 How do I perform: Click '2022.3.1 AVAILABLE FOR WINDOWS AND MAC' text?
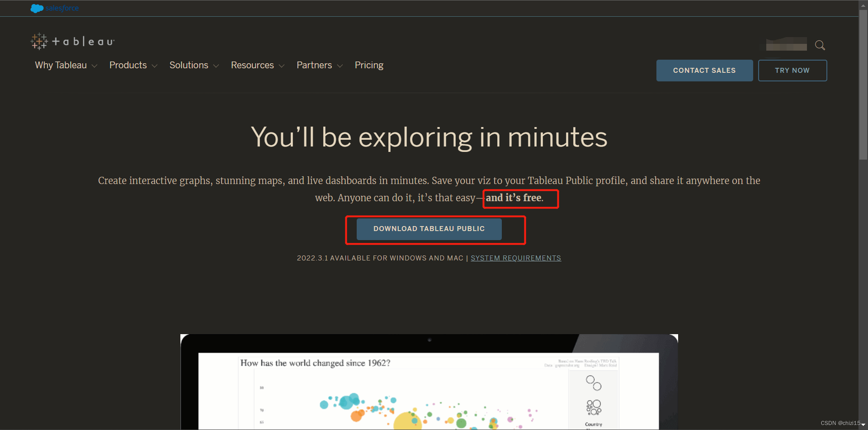point(380,258)
